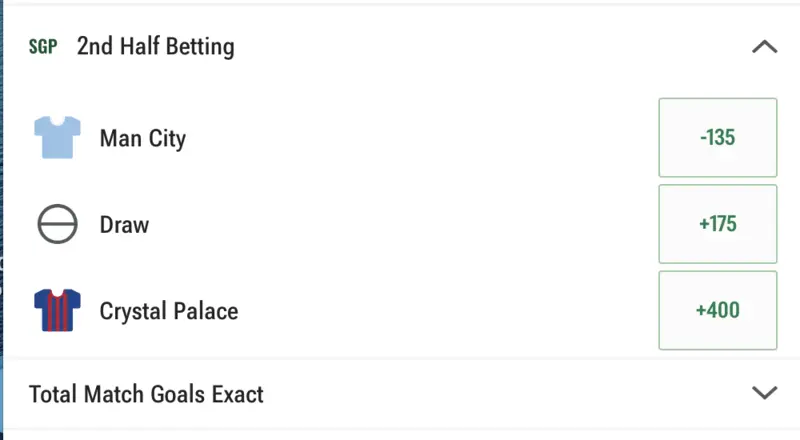Click the Man City light blue jersey icon
This screenshot has width=800, height=440.
[57, 138]
